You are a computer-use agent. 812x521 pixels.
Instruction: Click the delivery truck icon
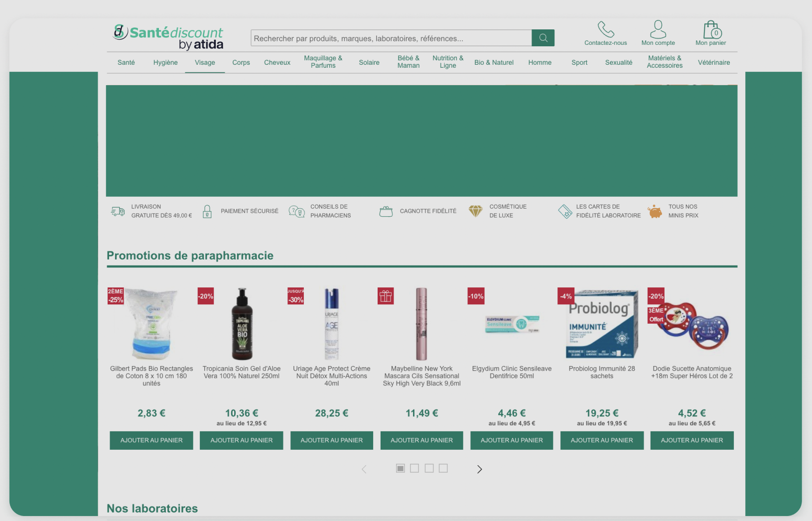(118, 211)
